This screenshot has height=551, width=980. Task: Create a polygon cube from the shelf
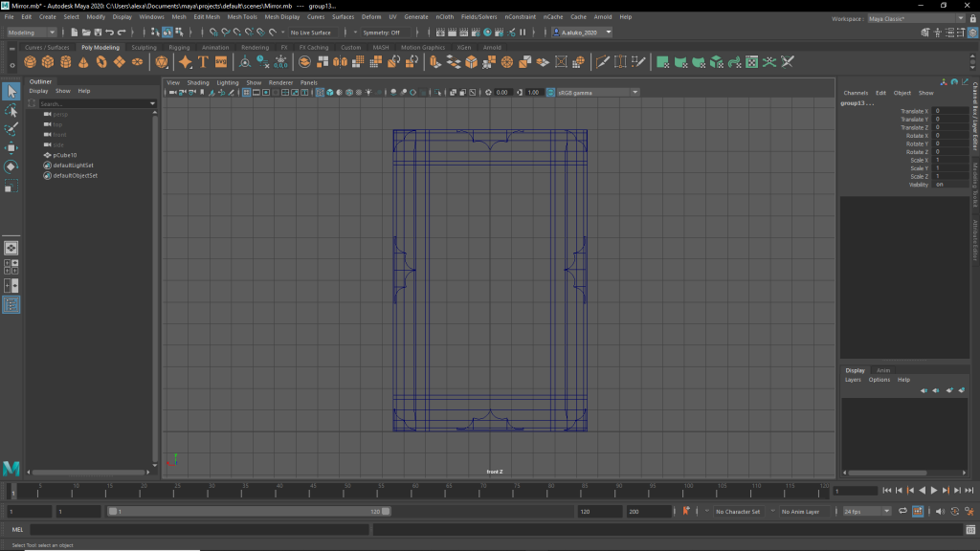pyautogui.click(x=48, y=62)
